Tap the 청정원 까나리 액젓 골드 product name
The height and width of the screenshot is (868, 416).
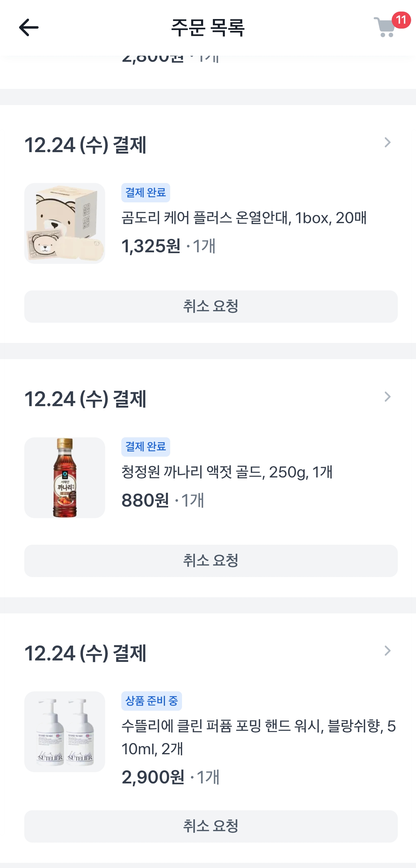227,472
